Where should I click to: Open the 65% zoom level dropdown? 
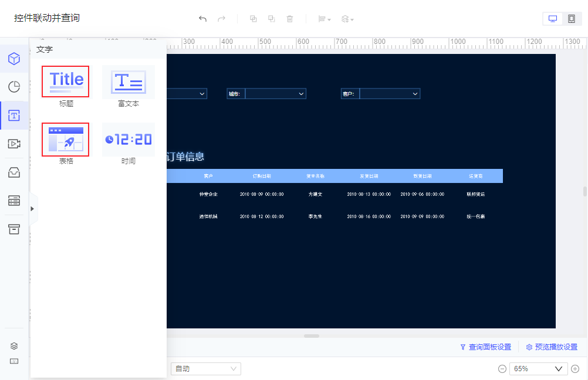coord(539,369)
